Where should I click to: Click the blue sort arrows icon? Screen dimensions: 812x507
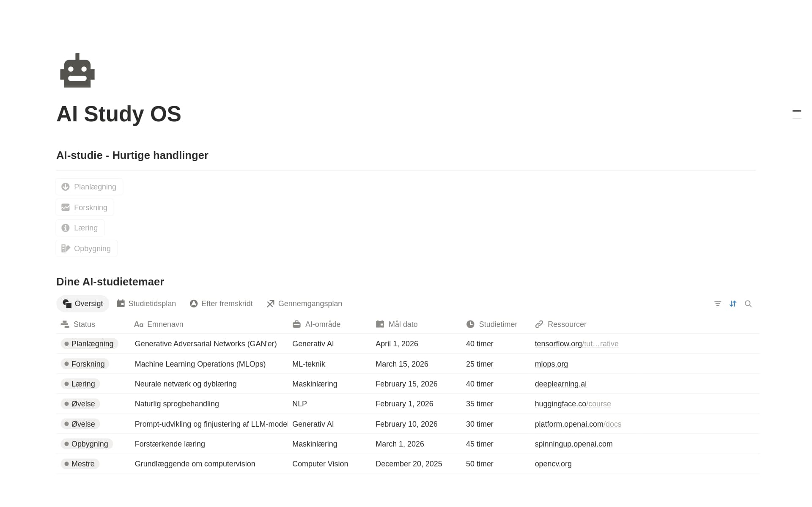coord(733,304)
